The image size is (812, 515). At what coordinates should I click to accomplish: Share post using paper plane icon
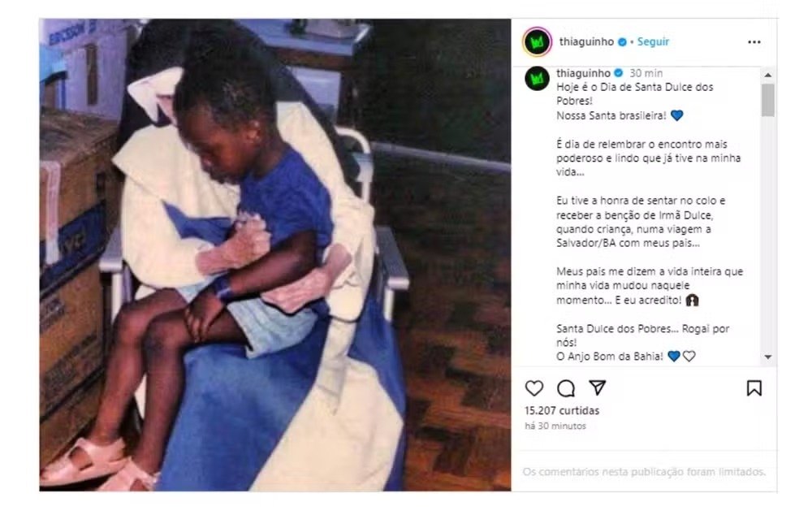coord(597,387)
